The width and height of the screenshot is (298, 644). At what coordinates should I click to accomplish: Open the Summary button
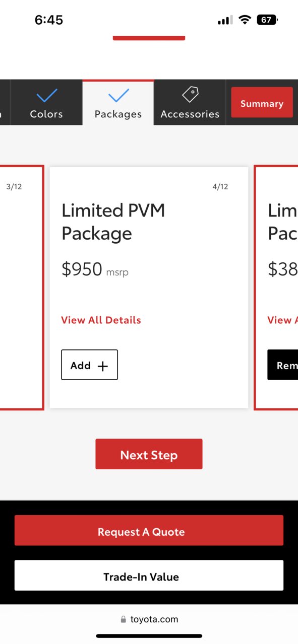coord(262,104)
